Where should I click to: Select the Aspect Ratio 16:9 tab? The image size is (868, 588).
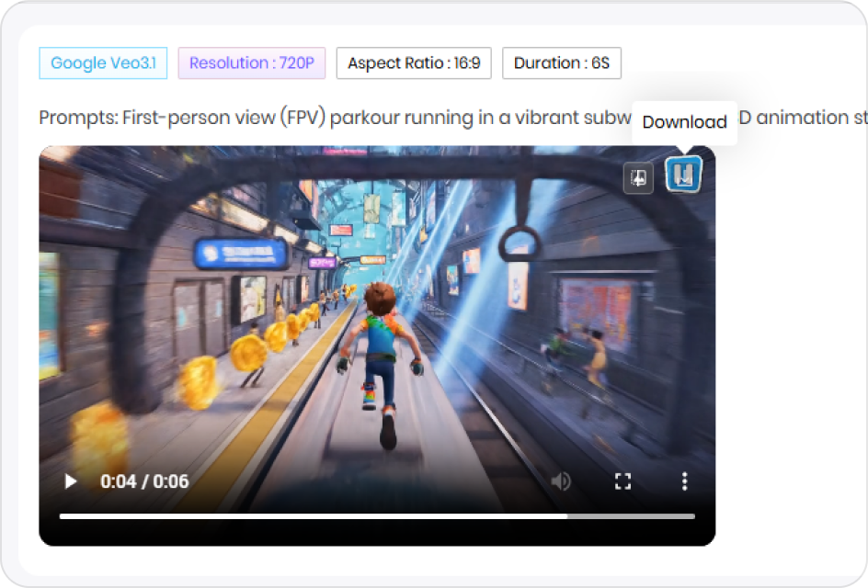(416, 63)
